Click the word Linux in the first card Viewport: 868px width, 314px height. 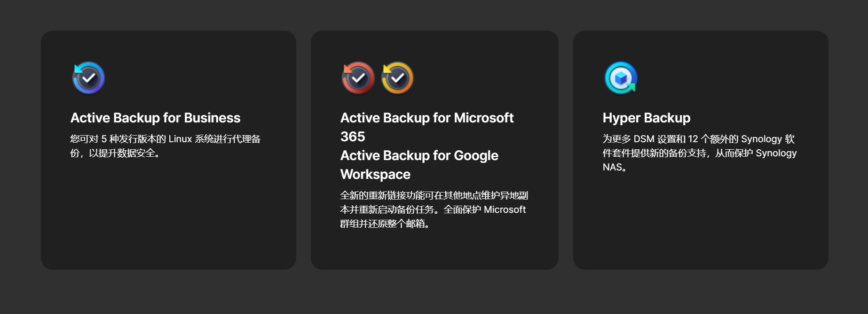point(180,139)
